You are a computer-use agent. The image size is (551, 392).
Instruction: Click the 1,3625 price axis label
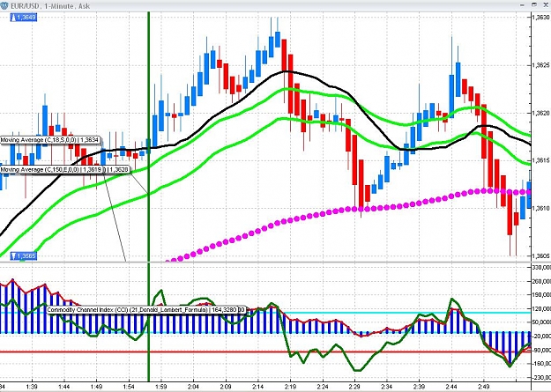coord(541,65)
